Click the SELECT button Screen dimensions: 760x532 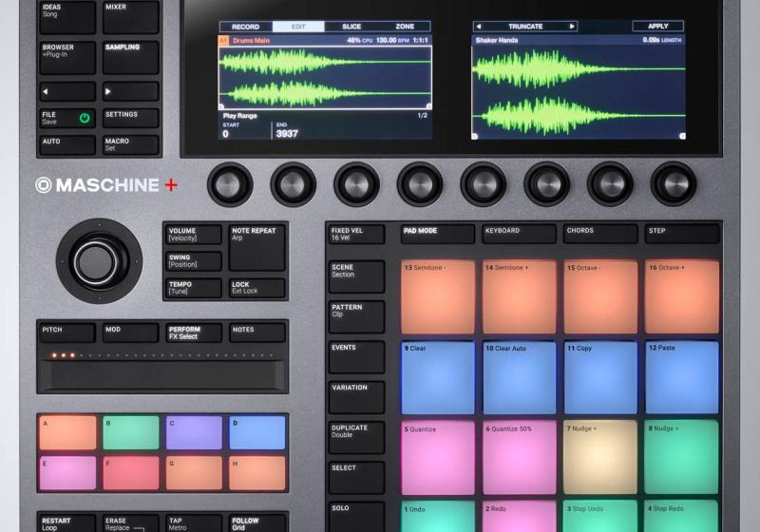(357, 478)
